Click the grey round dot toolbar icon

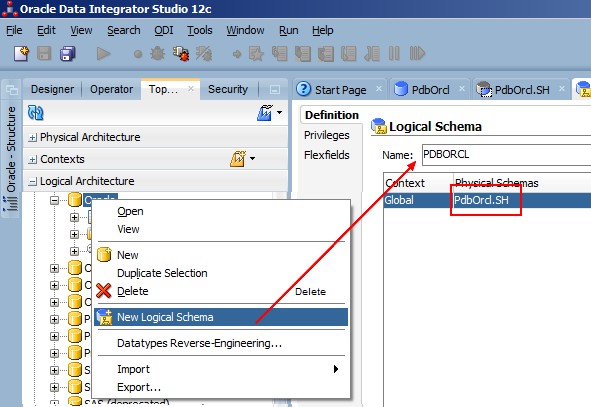coord(138,54)
